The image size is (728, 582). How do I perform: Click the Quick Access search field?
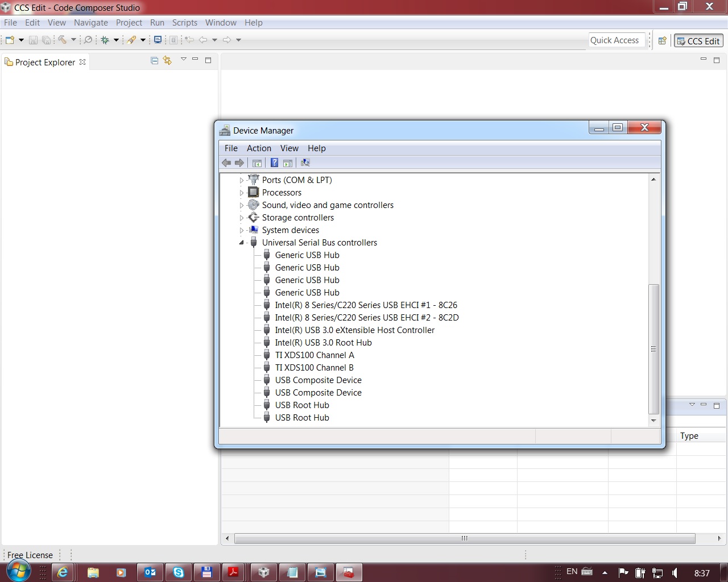coord(617,40)
